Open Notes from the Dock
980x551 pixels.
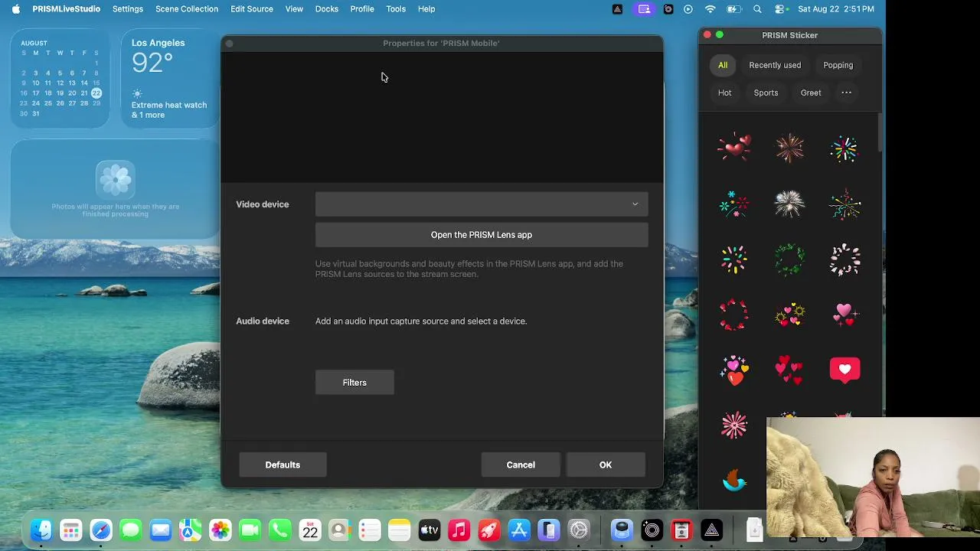(400, 530)
